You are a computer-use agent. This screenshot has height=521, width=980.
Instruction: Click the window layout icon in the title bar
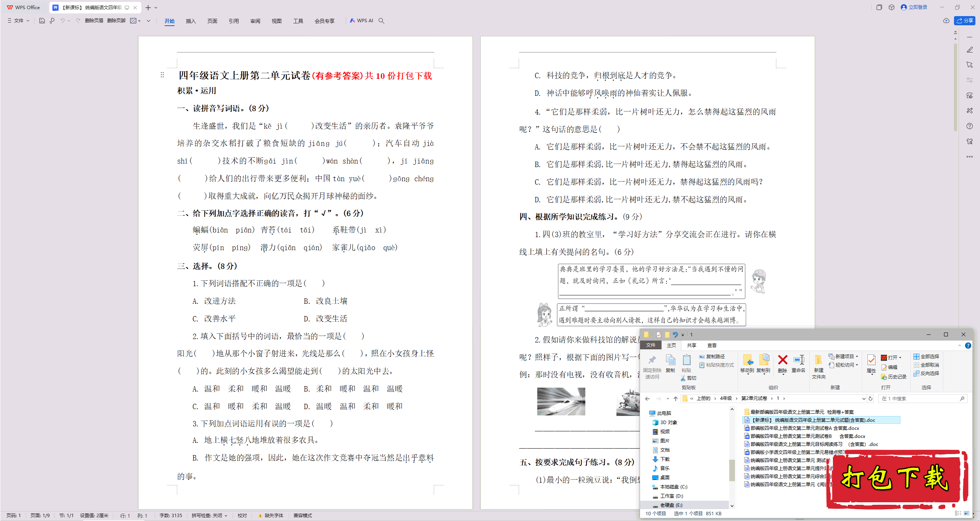point(879,7)
